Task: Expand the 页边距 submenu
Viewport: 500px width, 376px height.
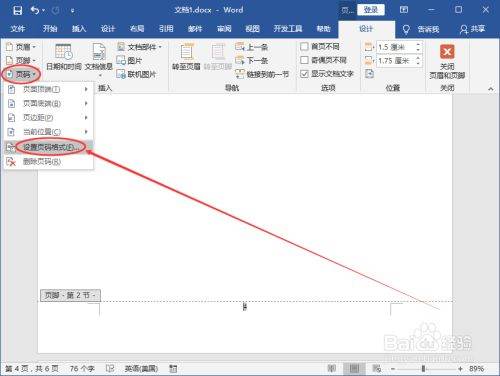Action: (x=48, y=118)
